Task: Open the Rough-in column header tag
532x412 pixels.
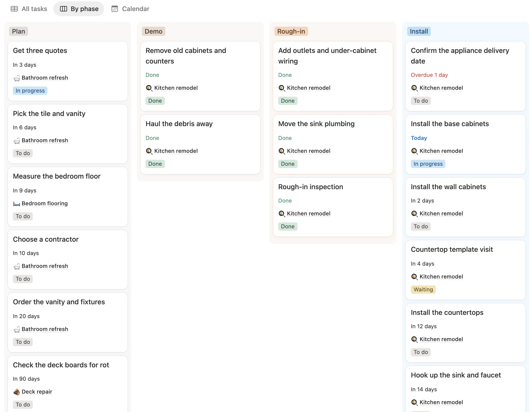Action: (x=291, y=31)
